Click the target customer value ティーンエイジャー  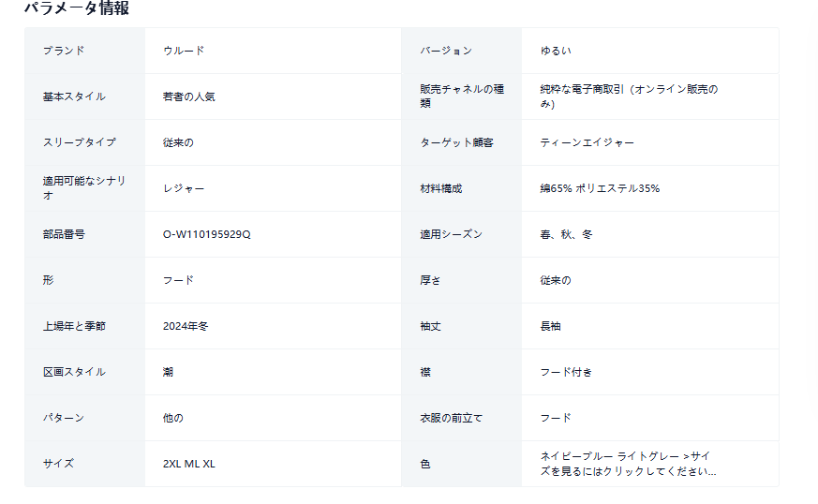click(x=587, y=142)
